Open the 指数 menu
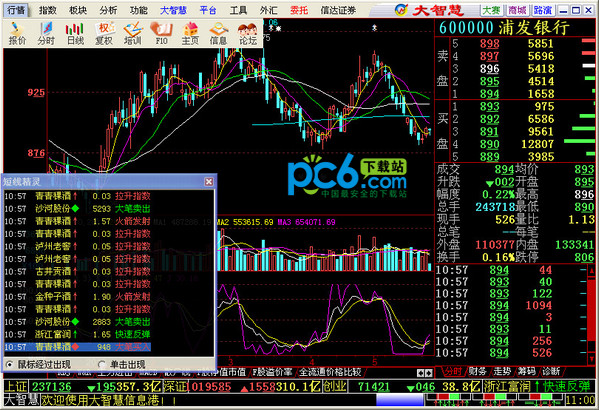Image resolution: width=599 pixels, height=410 pixels. [x=47, y=10]
